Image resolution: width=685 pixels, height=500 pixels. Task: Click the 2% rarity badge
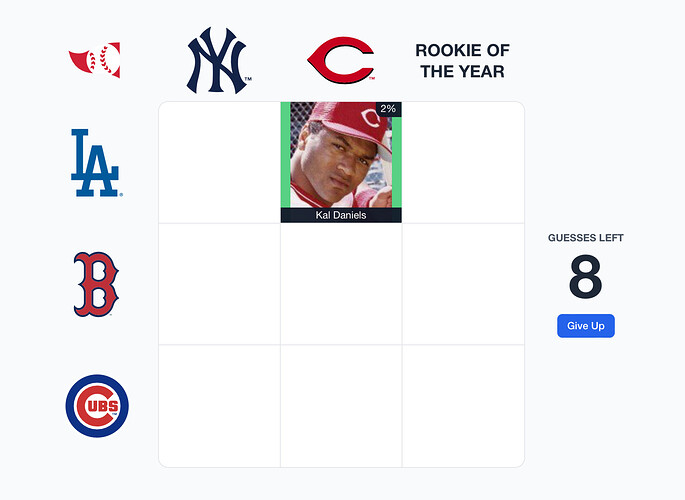click(x=388, y=109)
